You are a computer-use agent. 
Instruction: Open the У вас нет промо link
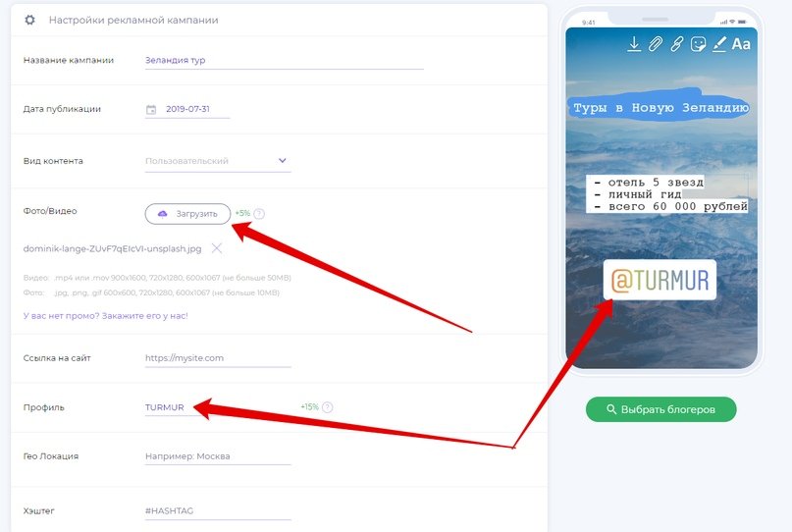106,316
